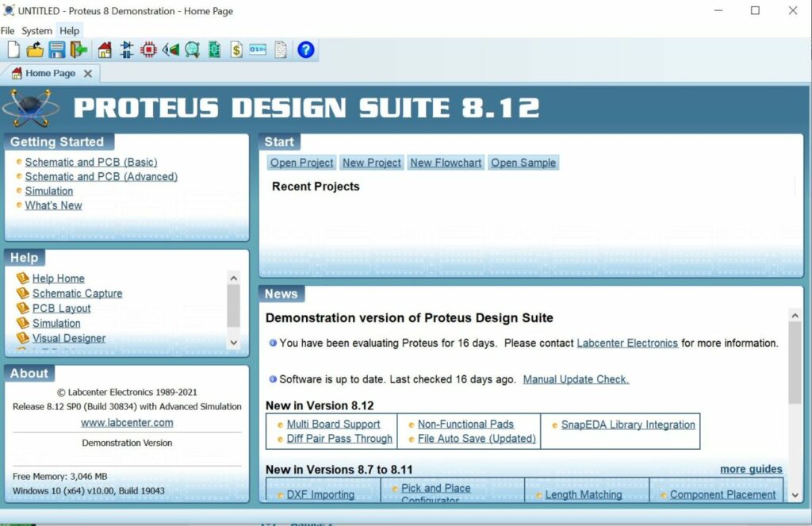The width and height of the screenshot is (812, 526).
Task: Click the New Project button in Start
Action: 372,163
